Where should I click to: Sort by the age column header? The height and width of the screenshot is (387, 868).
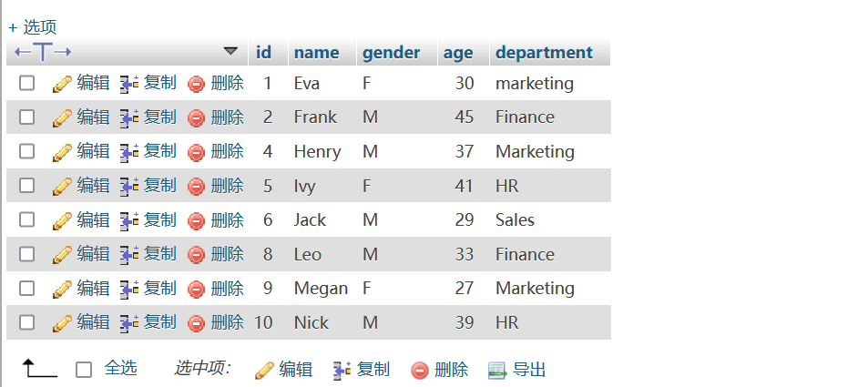coord(458,53)
